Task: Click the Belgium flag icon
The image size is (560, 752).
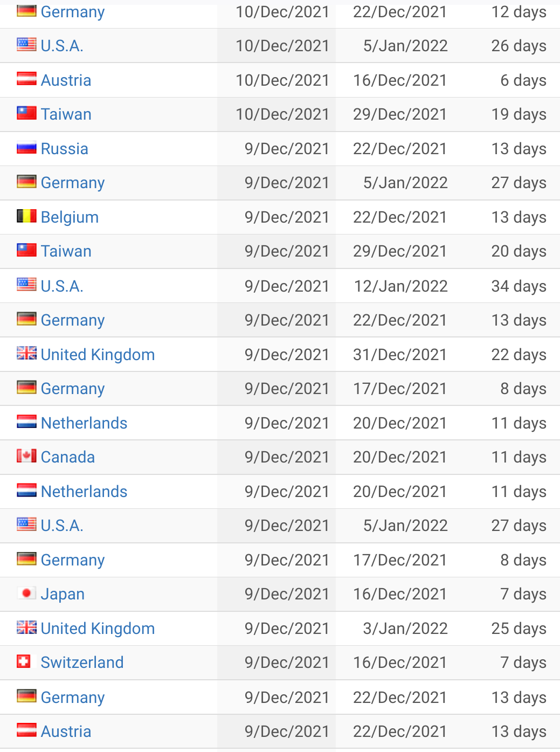Action: [x=26, y=217]
